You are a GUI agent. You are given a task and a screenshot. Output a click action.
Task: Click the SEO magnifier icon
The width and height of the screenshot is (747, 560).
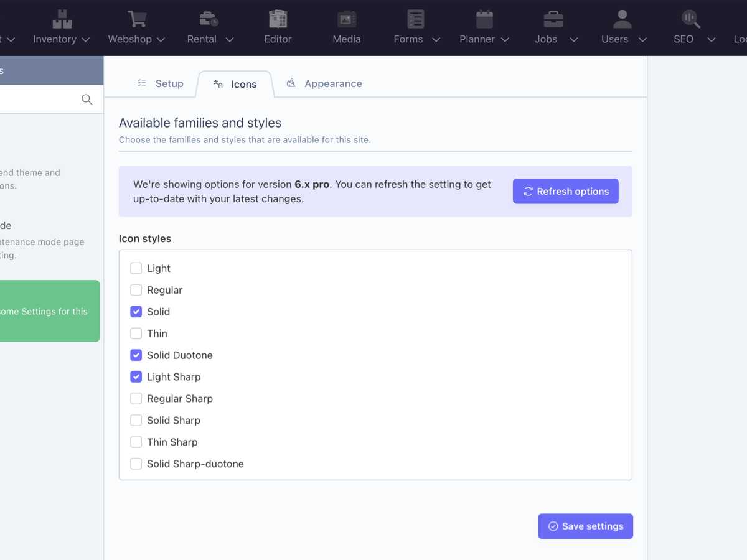tap(690, 19)
